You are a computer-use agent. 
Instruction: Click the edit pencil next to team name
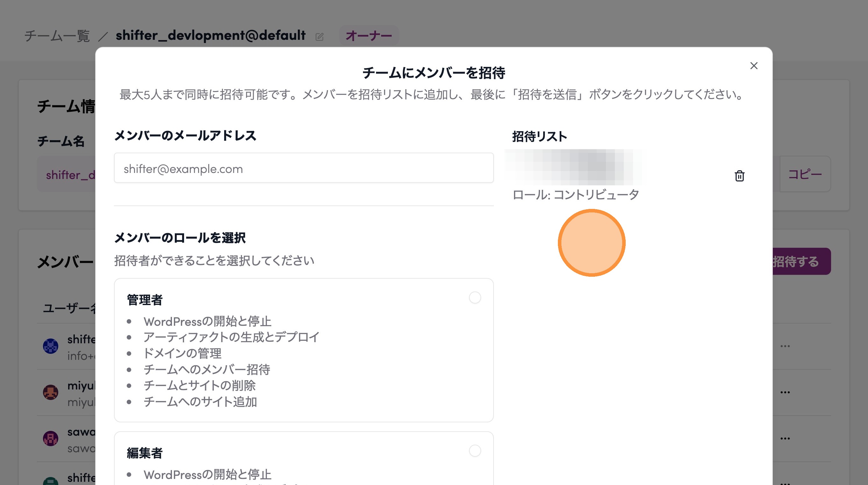(x=319, y=36)
